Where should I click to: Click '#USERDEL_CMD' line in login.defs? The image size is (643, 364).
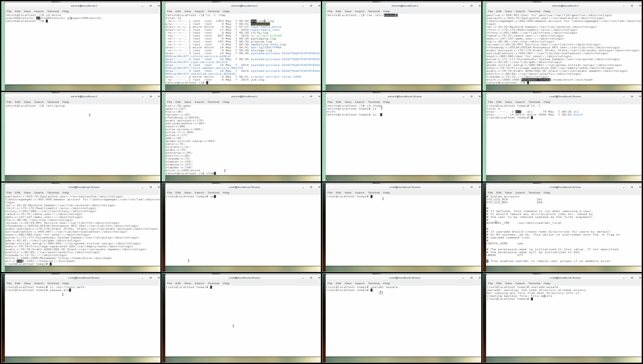(x=524, y=223)
